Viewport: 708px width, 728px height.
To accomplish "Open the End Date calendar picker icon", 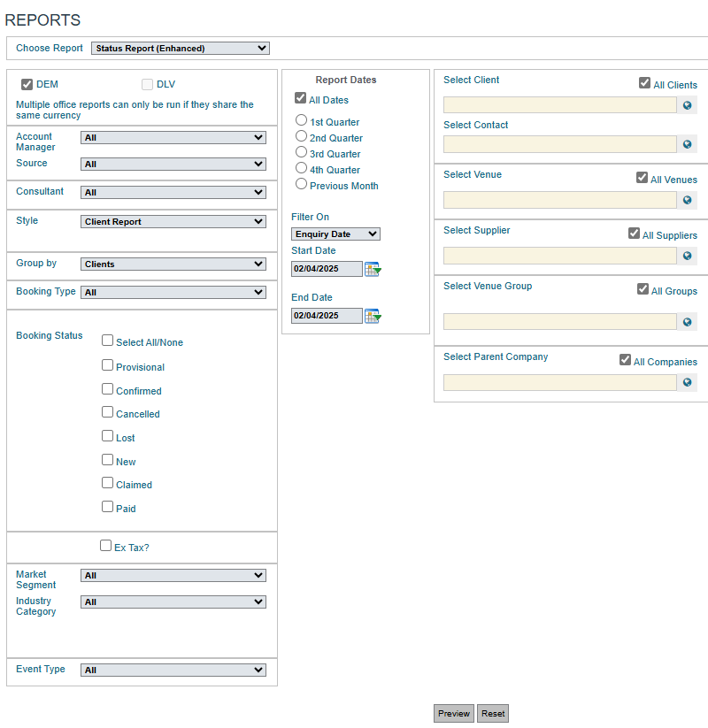I will (x=373, y=316).
